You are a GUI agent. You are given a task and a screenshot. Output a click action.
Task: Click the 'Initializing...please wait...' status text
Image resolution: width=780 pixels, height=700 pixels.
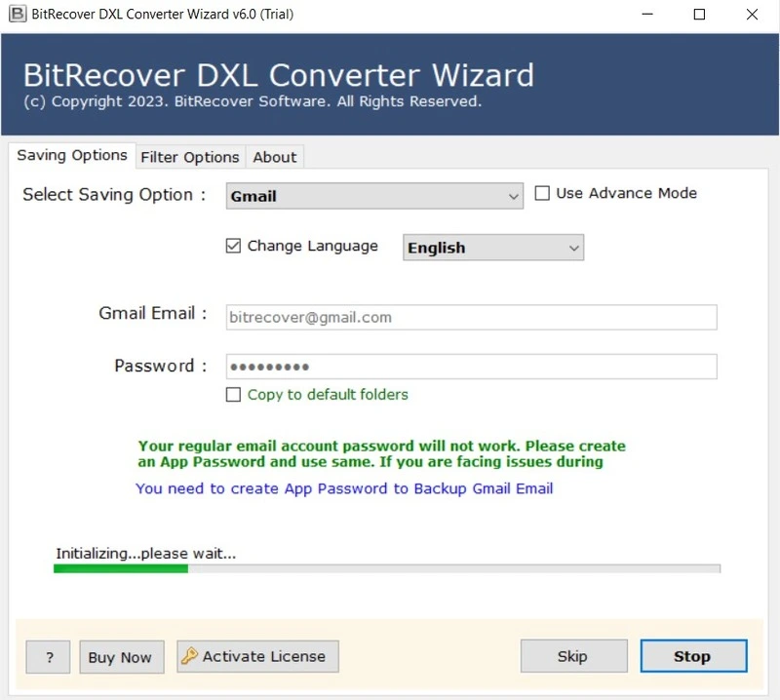(145, 553)
